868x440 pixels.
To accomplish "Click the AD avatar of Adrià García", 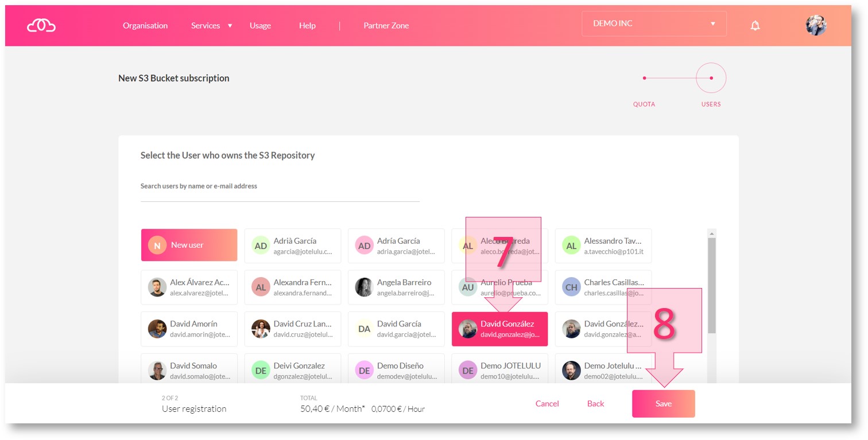I will (x=261, y=246).
